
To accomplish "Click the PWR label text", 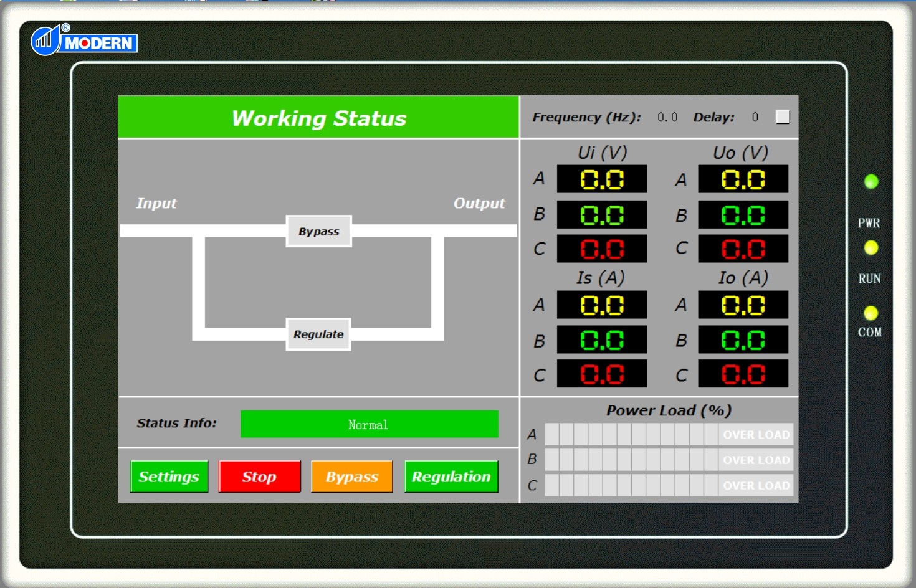I will point(869,223).
